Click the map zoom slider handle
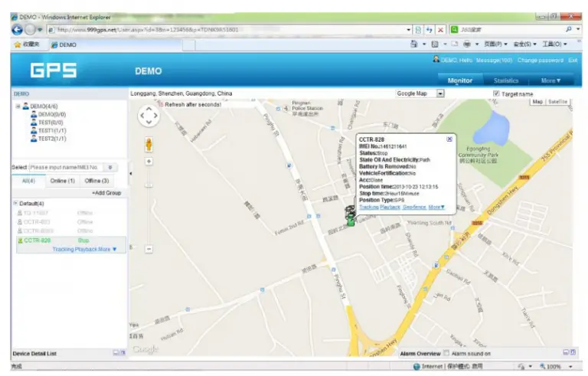588x376 pixels. tap(149, 185)
